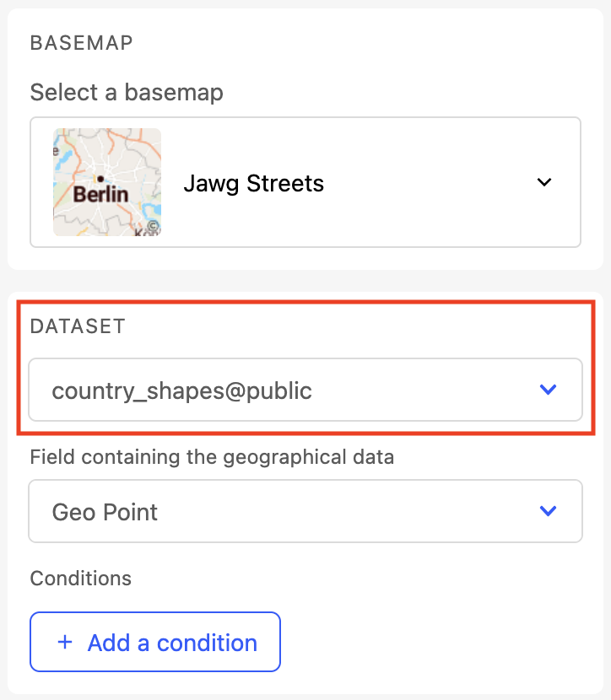Click the DATASET section heading

pyautogui.click(x=78, y=326)
